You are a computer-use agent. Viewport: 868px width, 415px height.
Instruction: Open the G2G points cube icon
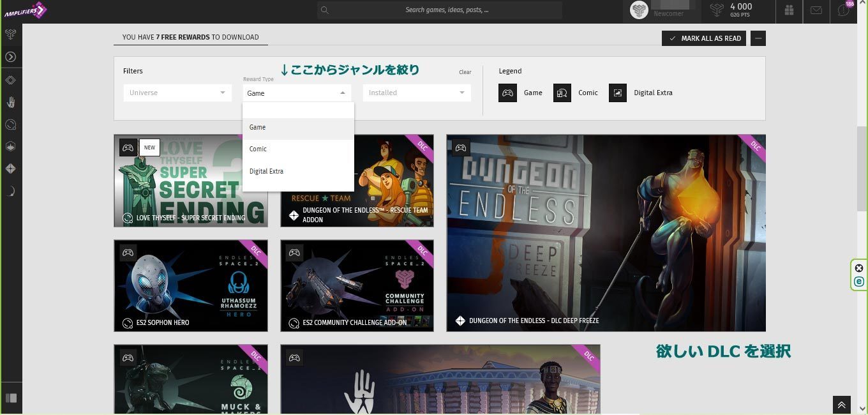[717, 10]
